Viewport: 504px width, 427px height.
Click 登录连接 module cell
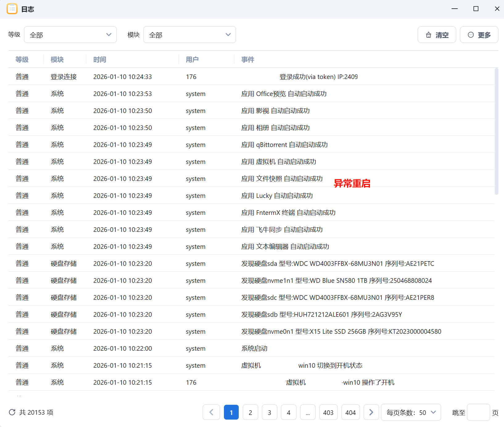click(x=64, y=77)
